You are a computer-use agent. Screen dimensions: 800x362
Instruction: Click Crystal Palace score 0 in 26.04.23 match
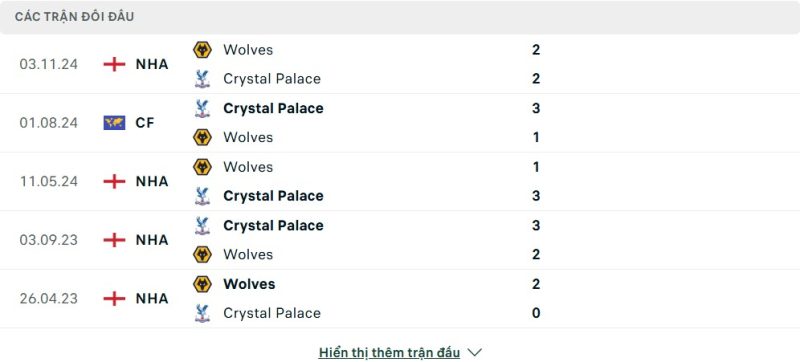click(536, 313)
